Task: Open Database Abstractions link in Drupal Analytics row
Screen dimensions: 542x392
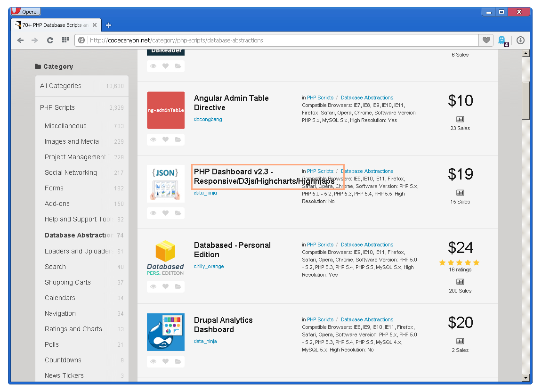Action: (x=367, y=319)
